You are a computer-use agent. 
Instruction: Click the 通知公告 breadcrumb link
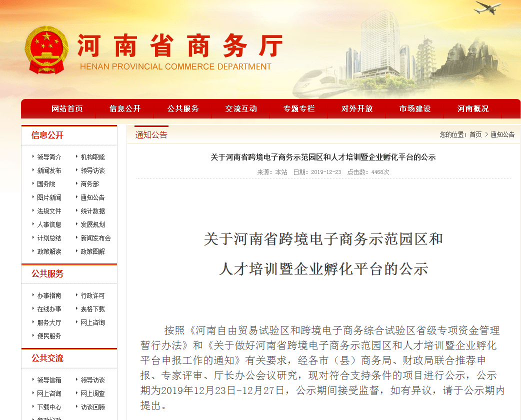pos(502,134)
